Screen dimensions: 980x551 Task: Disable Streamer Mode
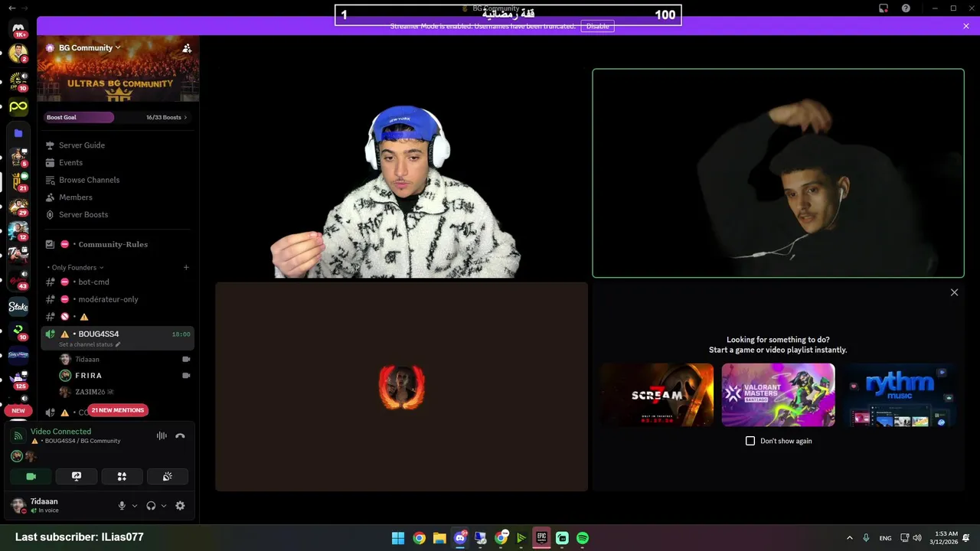(597, 26)
